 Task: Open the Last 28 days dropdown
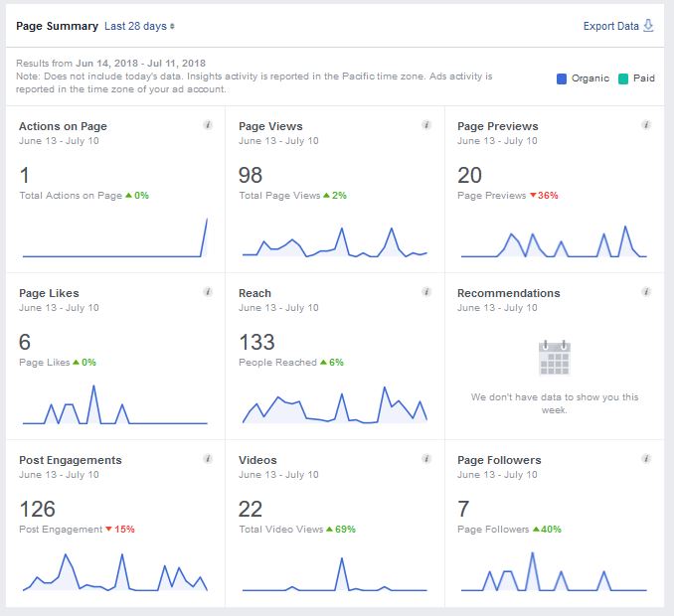[x=139, y=26]
